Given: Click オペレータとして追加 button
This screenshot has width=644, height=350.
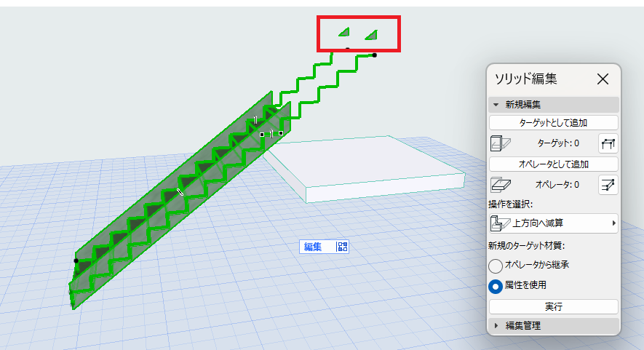Looking at the screenshot, I should click(x=554, y=164).
